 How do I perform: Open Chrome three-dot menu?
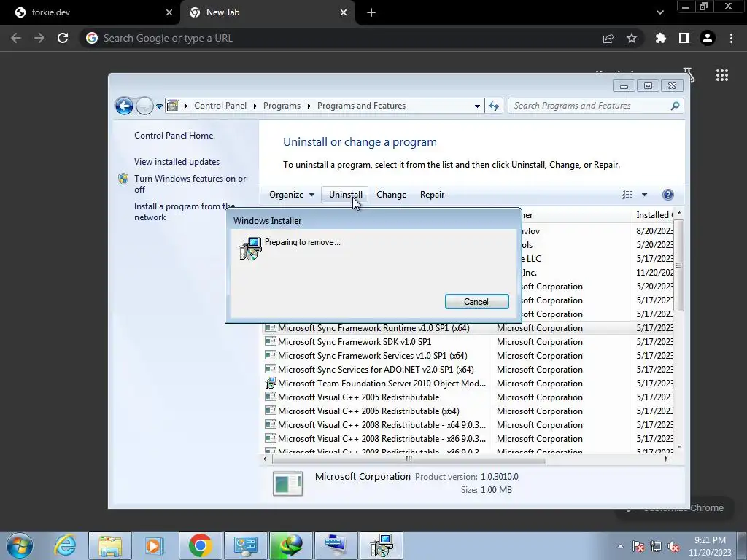[731, 38]
